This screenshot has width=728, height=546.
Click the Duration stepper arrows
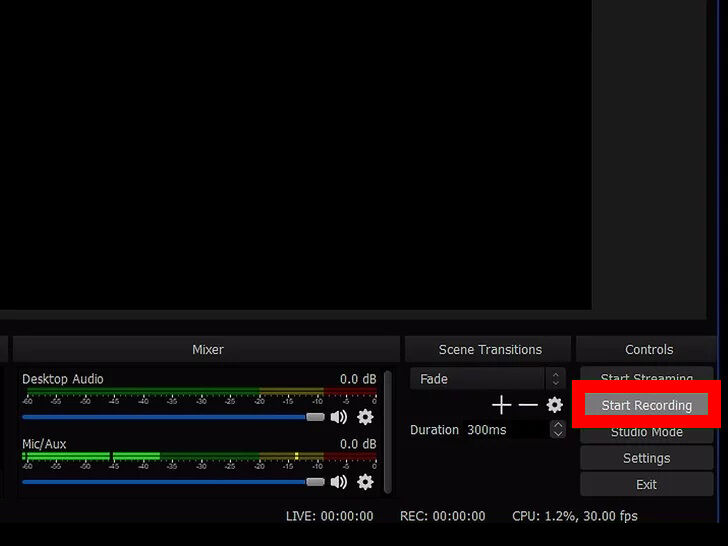(557, 429)
